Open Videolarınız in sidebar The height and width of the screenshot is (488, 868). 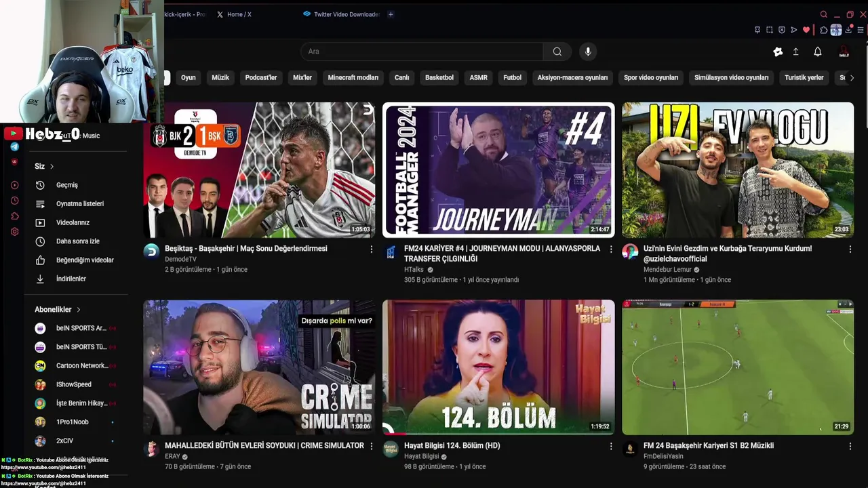click(x=76, y=222)
